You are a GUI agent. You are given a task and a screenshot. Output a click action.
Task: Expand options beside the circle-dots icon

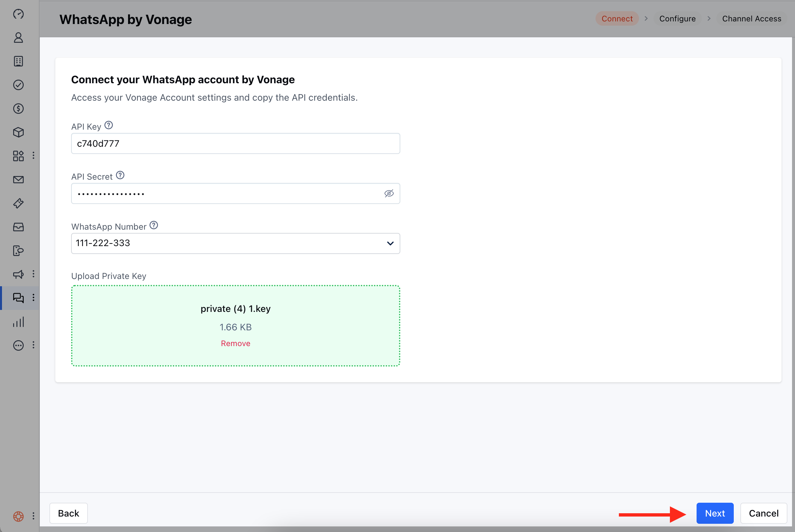(33, 345)
